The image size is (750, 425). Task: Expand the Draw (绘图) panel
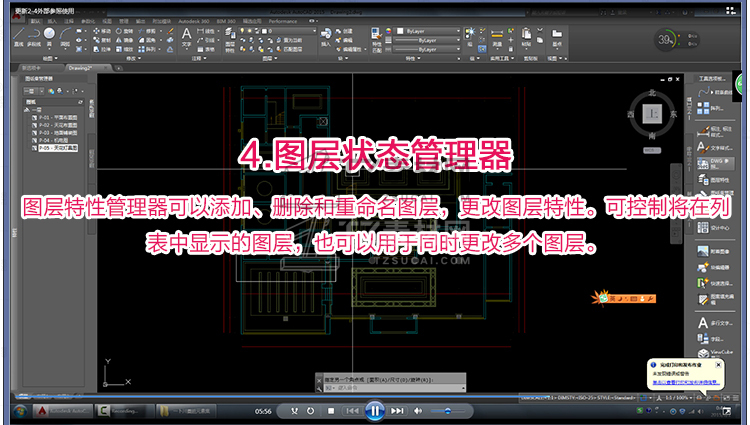[x=50, y=58]
